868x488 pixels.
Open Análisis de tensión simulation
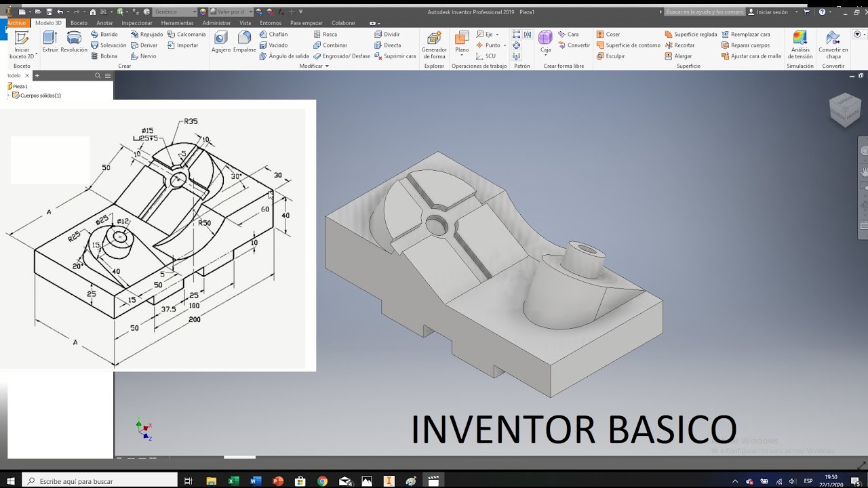(x=800, y=45)
